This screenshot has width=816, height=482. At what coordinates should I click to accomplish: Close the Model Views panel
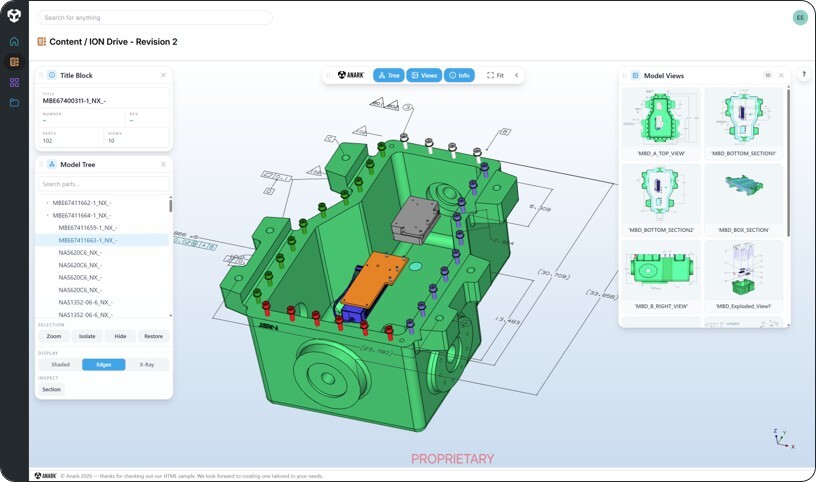(781, 75)
